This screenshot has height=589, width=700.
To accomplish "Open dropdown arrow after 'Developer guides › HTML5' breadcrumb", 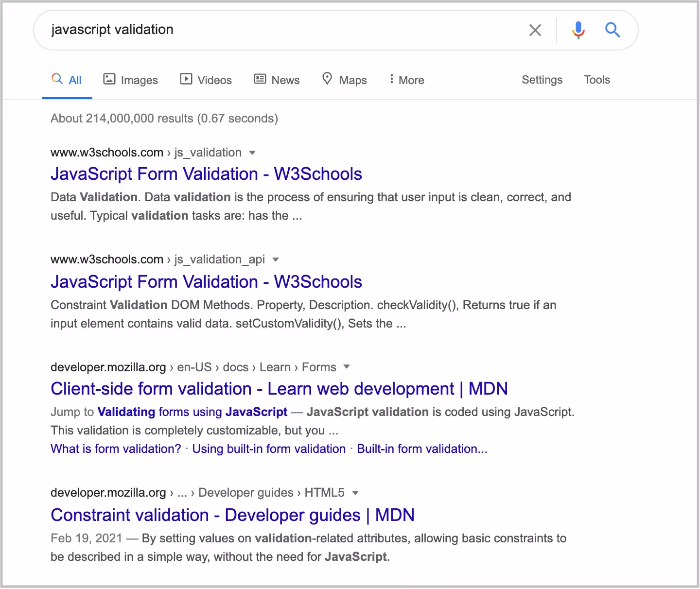I will [x=355, y=493].
